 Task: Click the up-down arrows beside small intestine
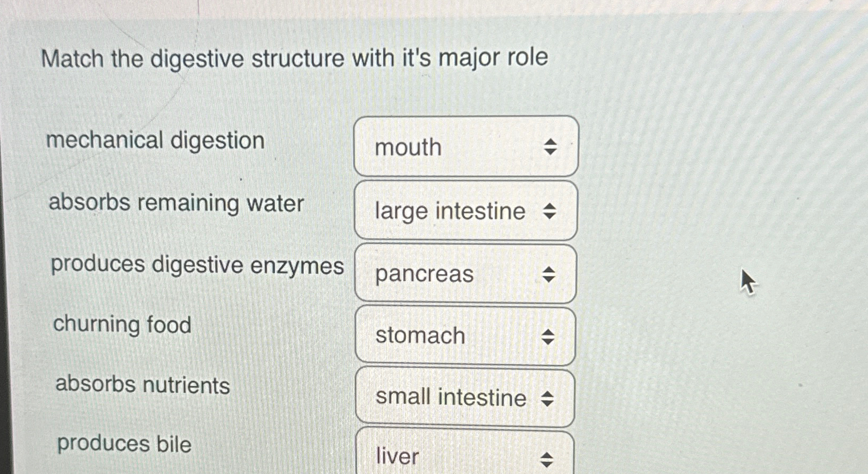click(x=546, y=399)
